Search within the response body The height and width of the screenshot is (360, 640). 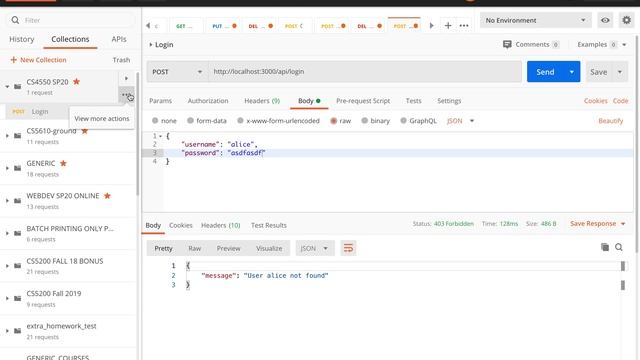point(619,247)
